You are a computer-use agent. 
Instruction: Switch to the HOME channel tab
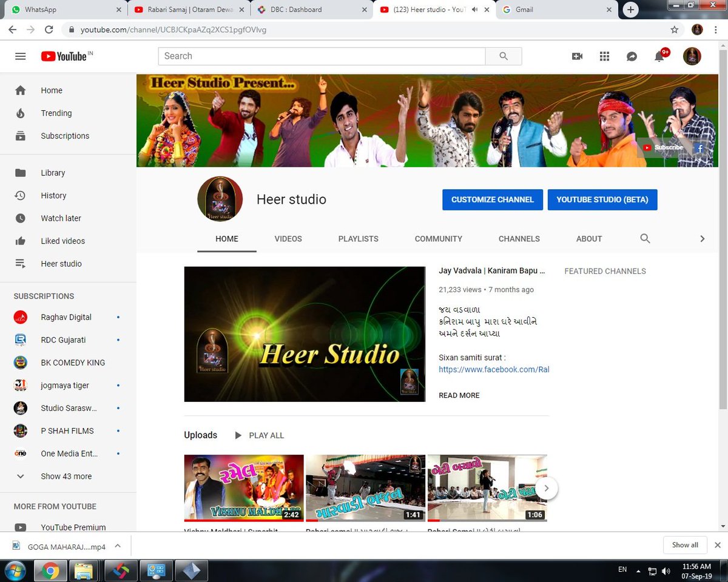[227, 239]
